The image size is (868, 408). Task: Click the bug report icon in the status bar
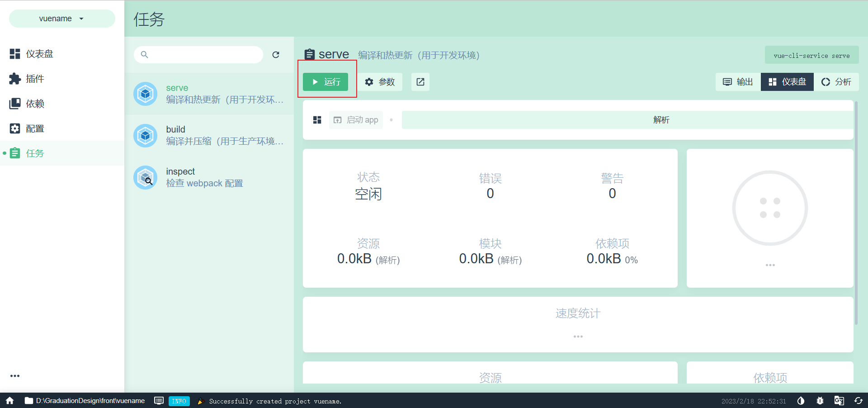pos(821,401)
